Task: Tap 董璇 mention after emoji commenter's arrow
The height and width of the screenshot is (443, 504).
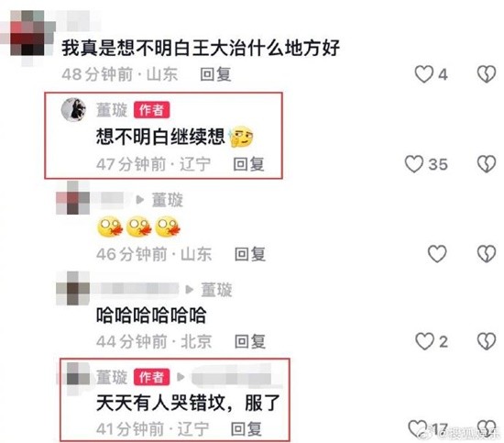Action: (168, 200)
